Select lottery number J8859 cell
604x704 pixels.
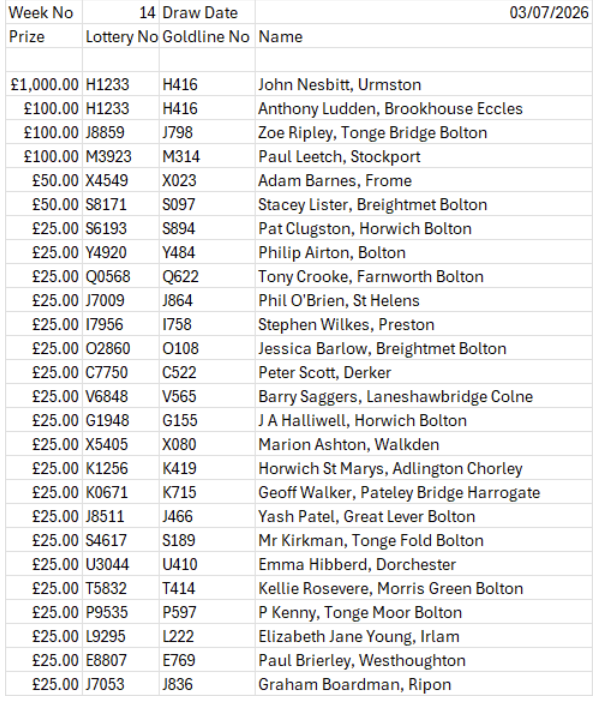pyautogui.click(x=121, y=132)
